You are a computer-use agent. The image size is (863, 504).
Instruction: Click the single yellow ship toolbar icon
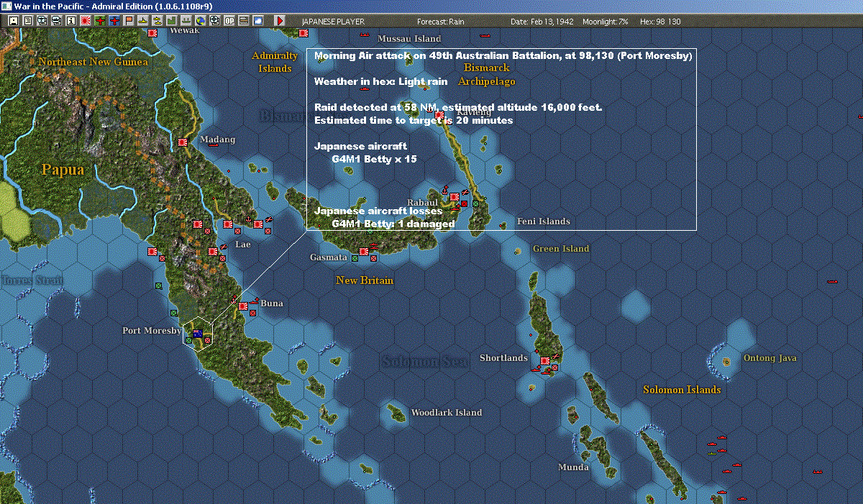coord(143,21)
